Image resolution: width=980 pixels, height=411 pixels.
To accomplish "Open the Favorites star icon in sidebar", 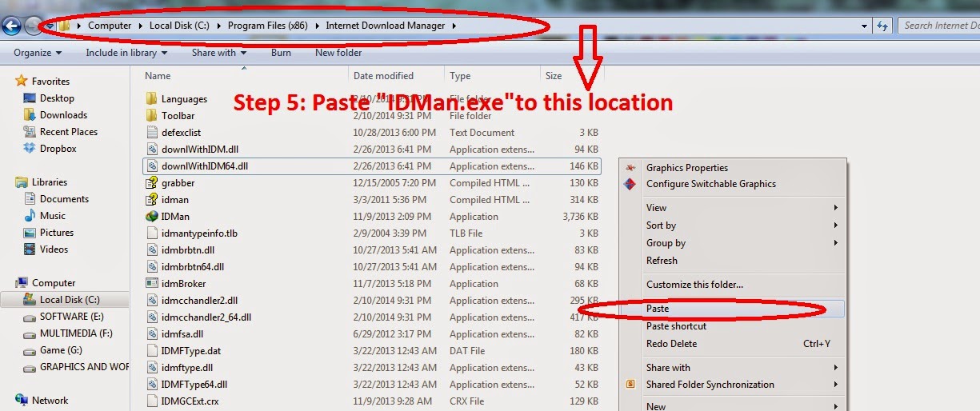I will point(22,81).
